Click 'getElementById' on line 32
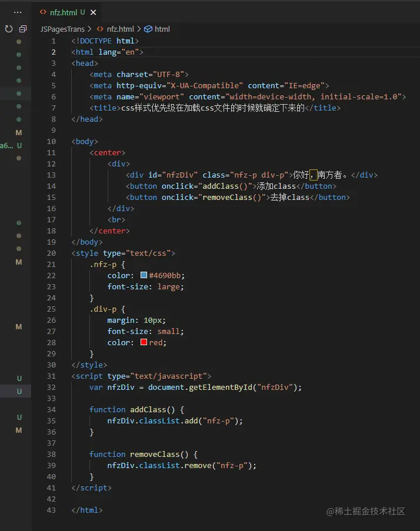Screen dimensions: 420x531 pyautogui.click(x=221, y=388)
